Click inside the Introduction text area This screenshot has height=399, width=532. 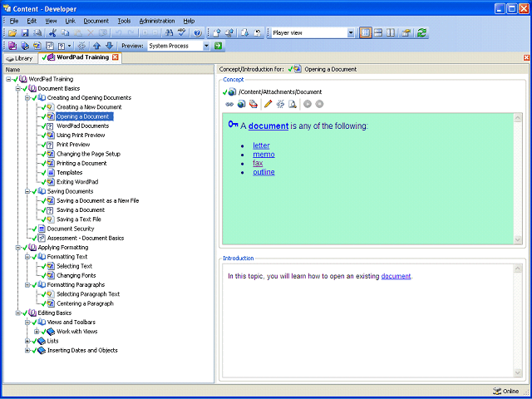pyautogui.click(x=368, y=321)
